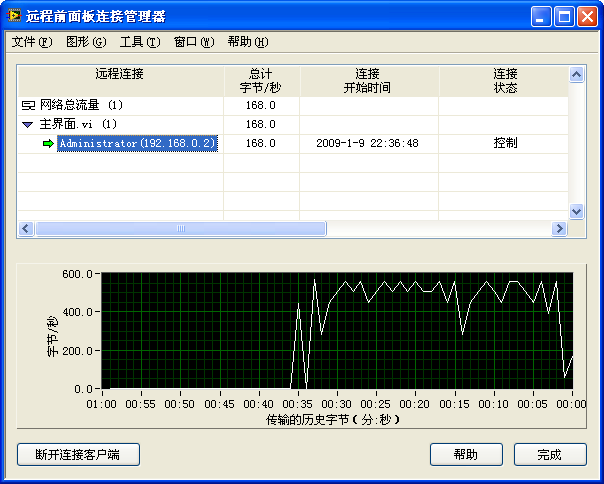Click the table's vertical scroll up arrow

(576, 74)
